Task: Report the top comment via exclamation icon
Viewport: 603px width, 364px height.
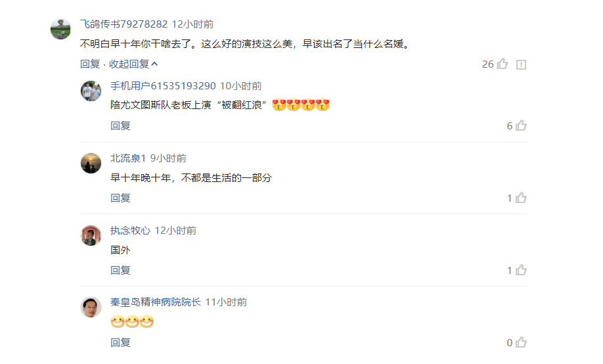Action: (x=521, y=64)
